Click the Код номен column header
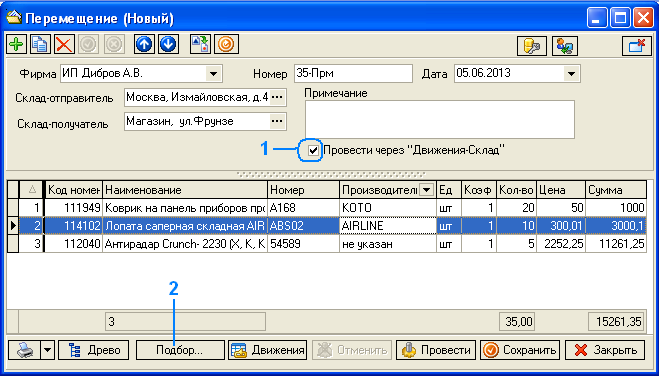The width and height of the screenshot is (663, 381). pos(74,190)
